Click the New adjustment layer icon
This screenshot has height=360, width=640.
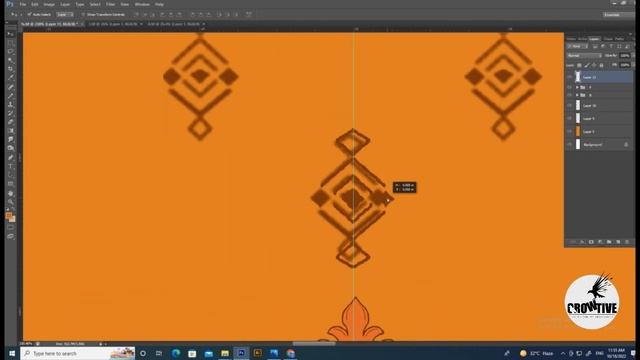coord(600,242)
